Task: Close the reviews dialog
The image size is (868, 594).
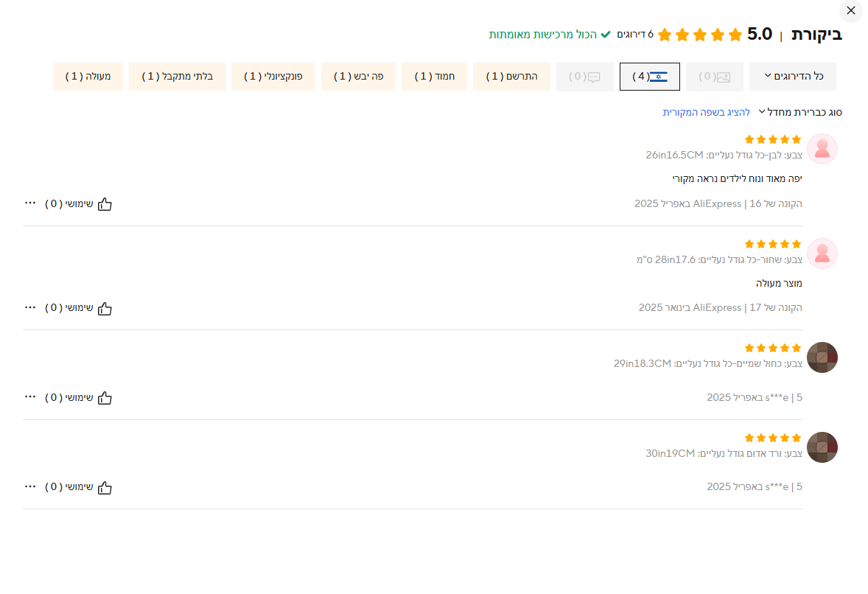Action: click(851, 10)
